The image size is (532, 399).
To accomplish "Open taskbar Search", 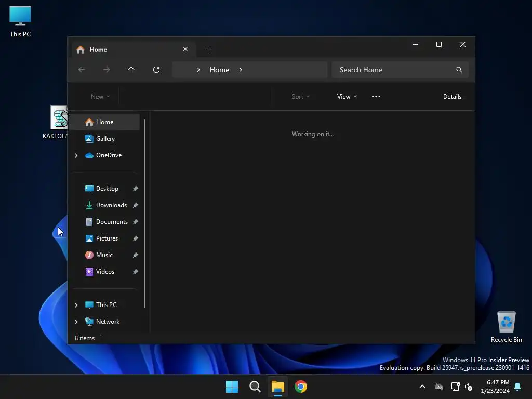I will pos(255,387).
